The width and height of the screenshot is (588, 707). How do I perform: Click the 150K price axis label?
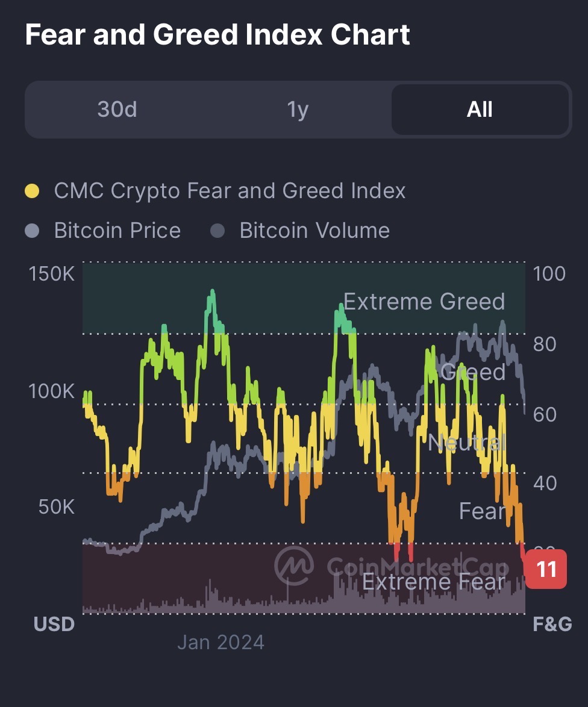pyautogui.click(x=52, y=273)
